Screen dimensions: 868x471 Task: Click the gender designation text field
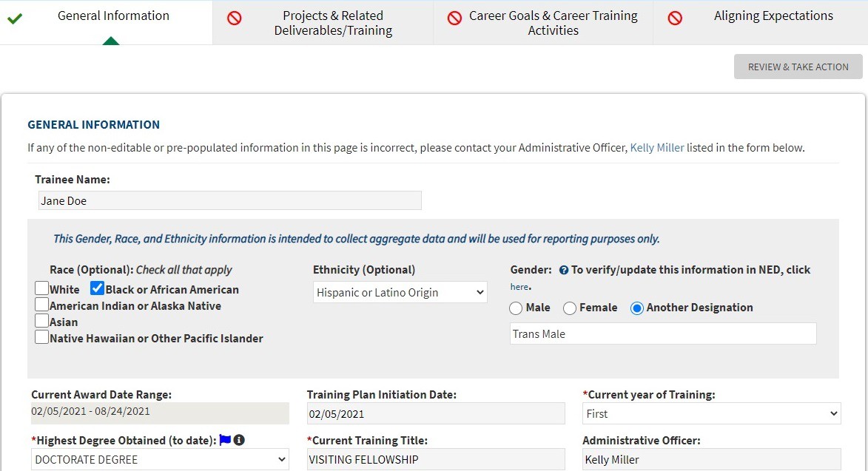point(663,334)
